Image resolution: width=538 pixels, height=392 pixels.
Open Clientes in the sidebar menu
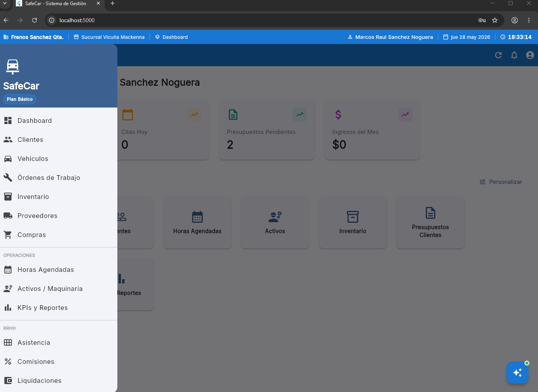(x=59, y=140)
